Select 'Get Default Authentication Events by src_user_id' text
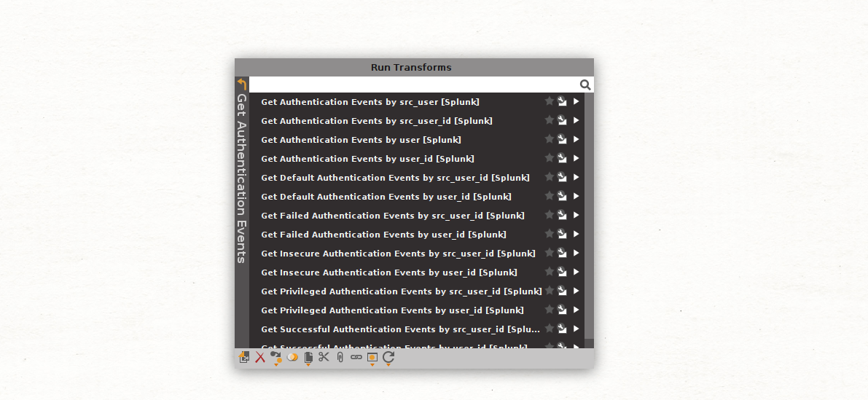 (375, 179)
